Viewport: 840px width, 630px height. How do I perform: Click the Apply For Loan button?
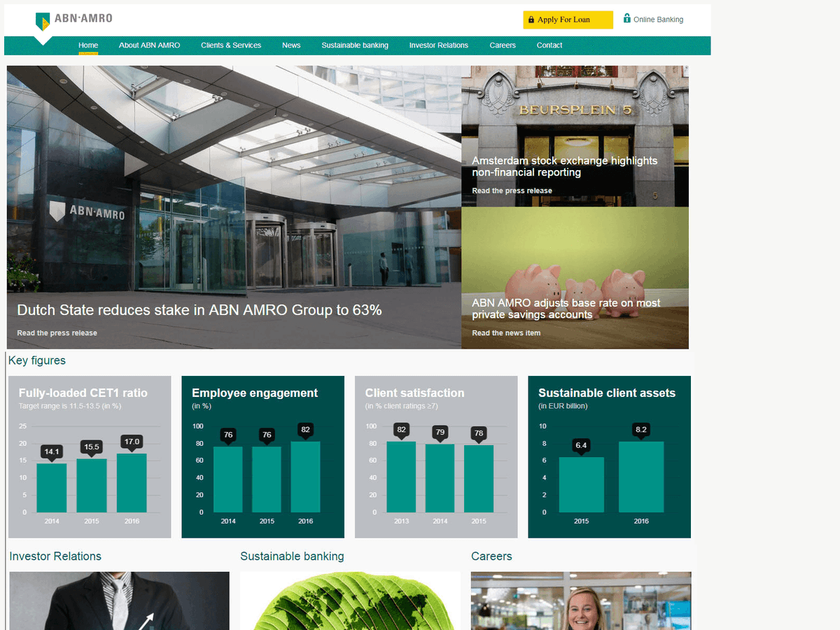[x=568, y=20]
